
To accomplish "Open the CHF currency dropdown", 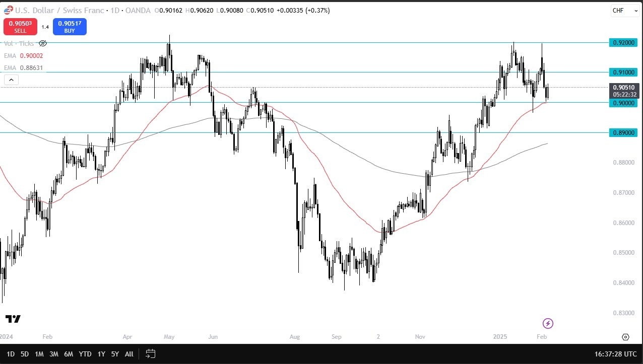I will pos(624,11).
